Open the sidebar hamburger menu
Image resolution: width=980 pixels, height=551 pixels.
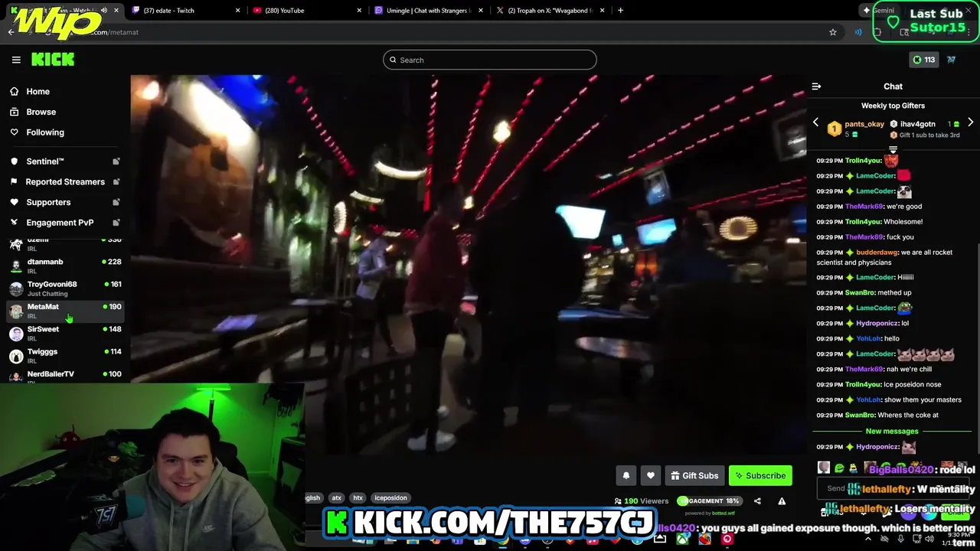pyautogui.click(x=16, y=60)
